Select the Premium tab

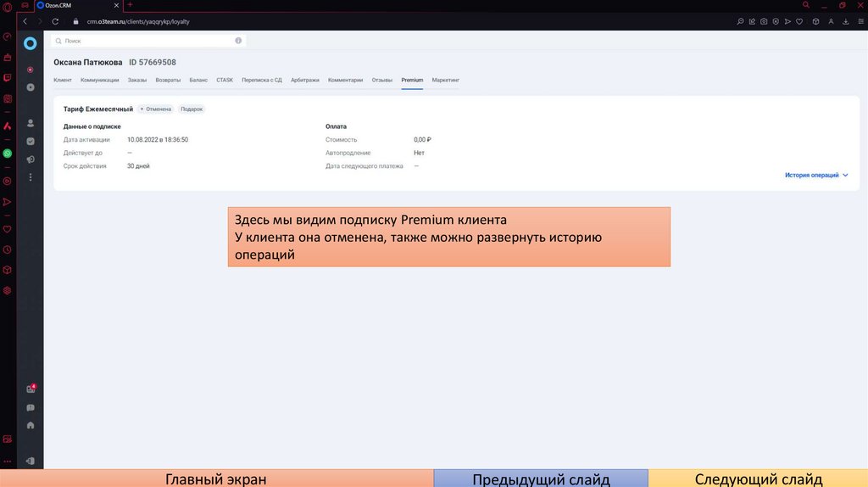413,81
